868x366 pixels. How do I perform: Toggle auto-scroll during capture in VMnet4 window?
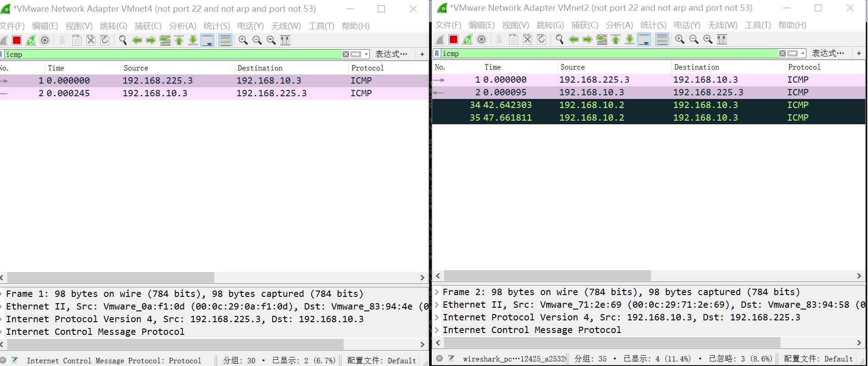click(x=208, y=40)
